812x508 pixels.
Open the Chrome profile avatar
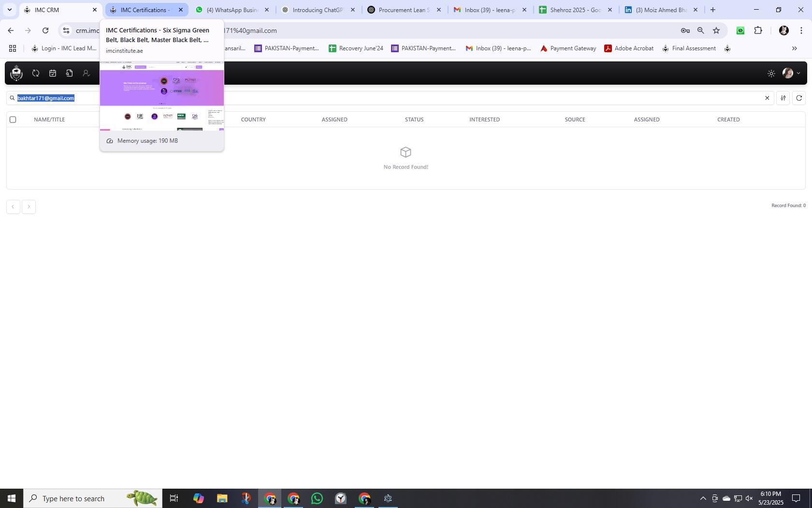(784, 30)
